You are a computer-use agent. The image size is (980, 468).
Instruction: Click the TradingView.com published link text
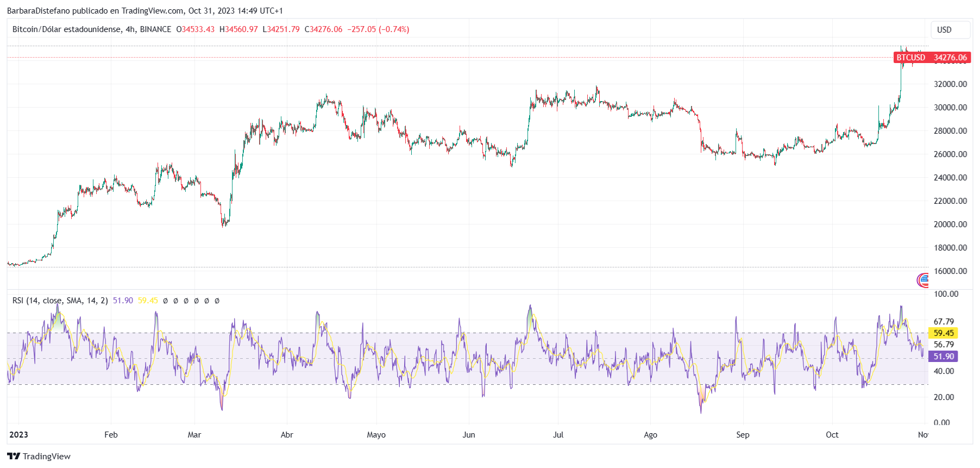coord(152,11)
